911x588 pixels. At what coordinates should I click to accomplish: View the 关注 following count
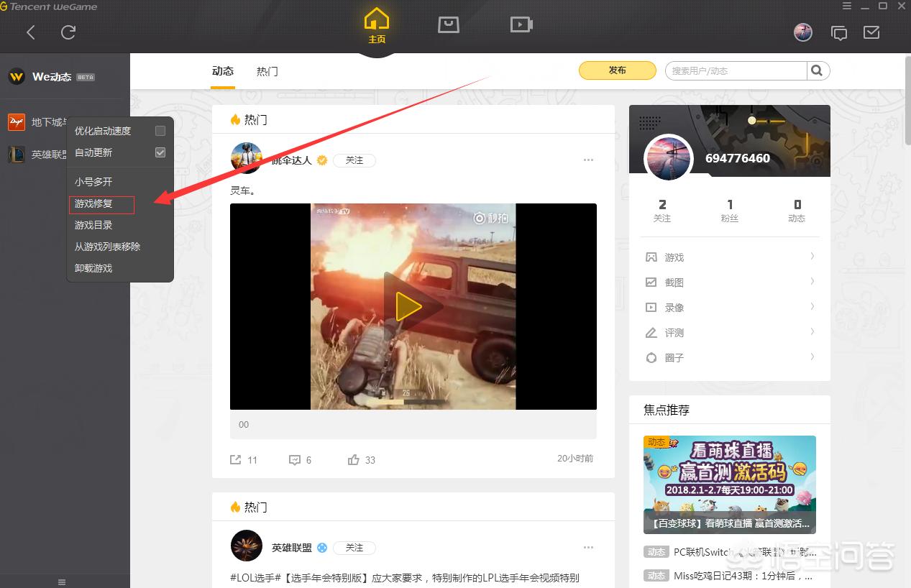[x=662, y=211]
